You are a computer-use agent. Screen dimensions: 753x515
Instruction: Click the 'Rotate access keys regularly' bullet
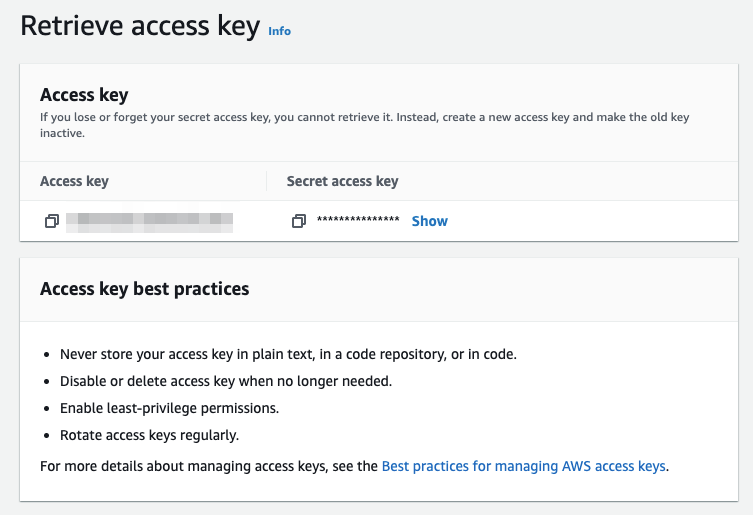coord(149,435)
